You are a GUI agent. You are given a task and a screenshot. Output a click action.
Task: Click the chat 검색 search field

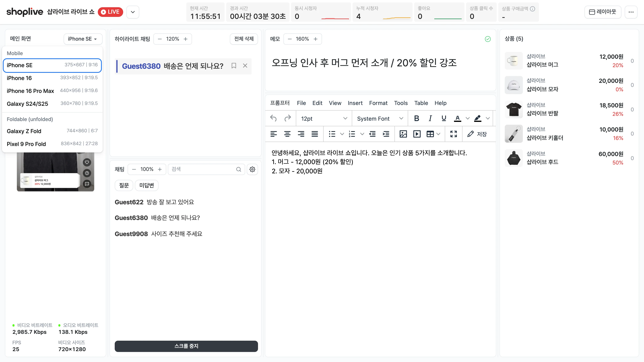[x=206, y=169]
